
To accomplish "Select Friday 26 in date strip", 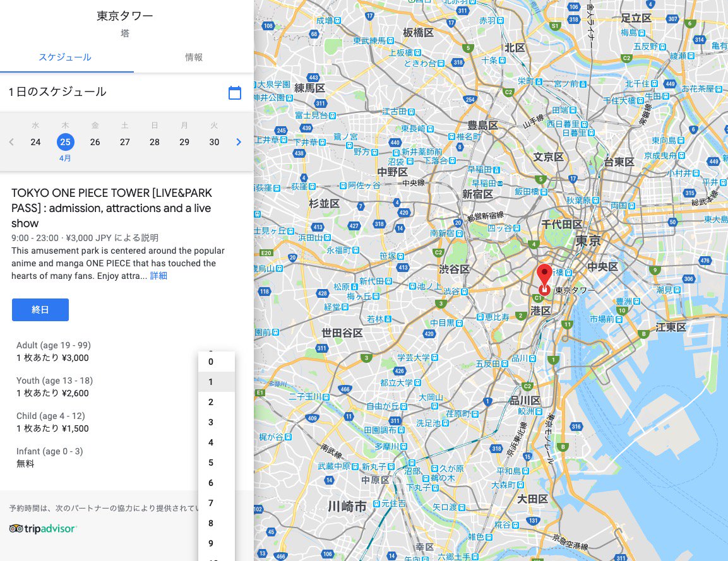I will pos(95,142).
